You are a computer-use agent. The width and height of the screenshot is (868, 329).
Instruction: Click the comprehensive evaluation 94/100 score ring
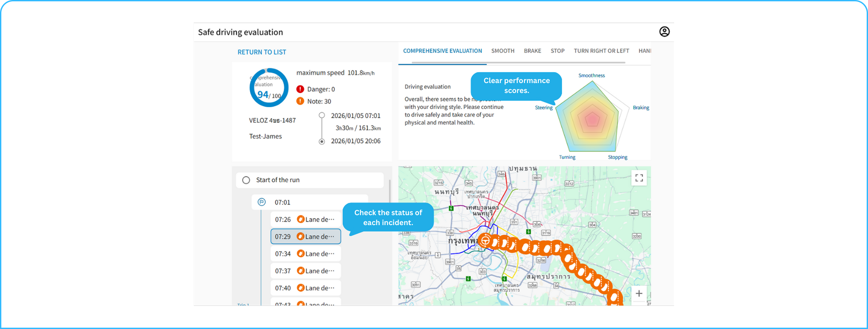coord(269,88)
